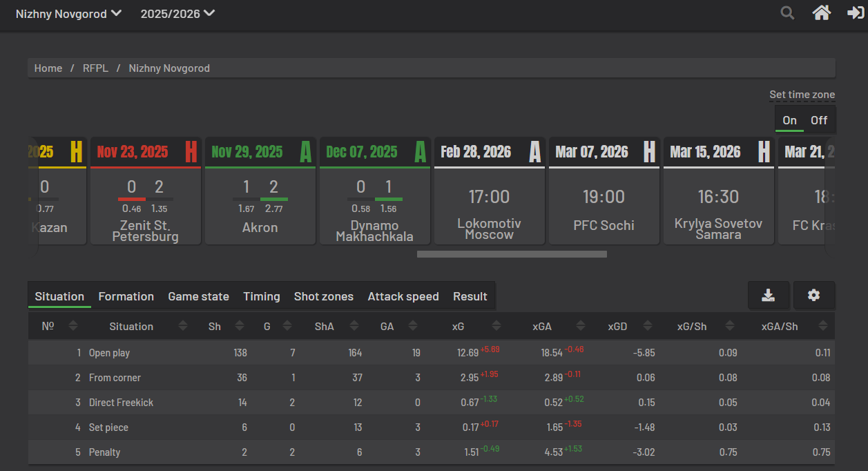
Task: Open the 2025/2026 season dropdown
Action: [x=177, y=14]
